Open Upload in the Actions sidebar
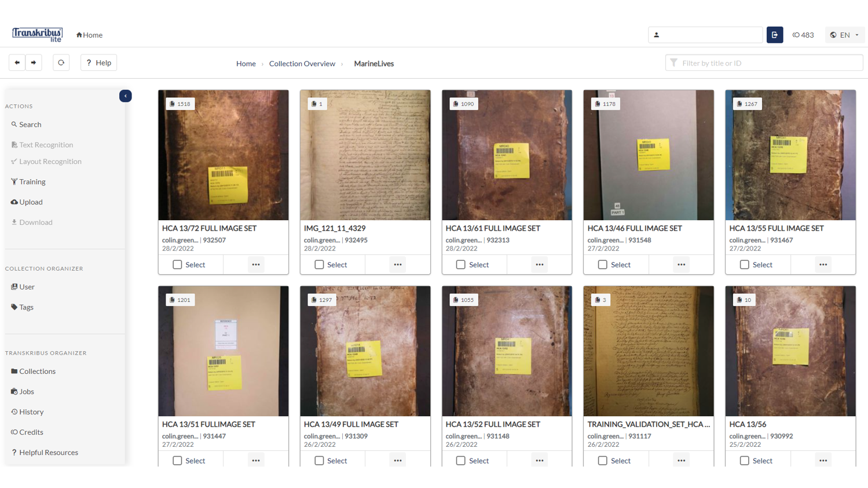868x488 pixels. [x=27, y=202]
